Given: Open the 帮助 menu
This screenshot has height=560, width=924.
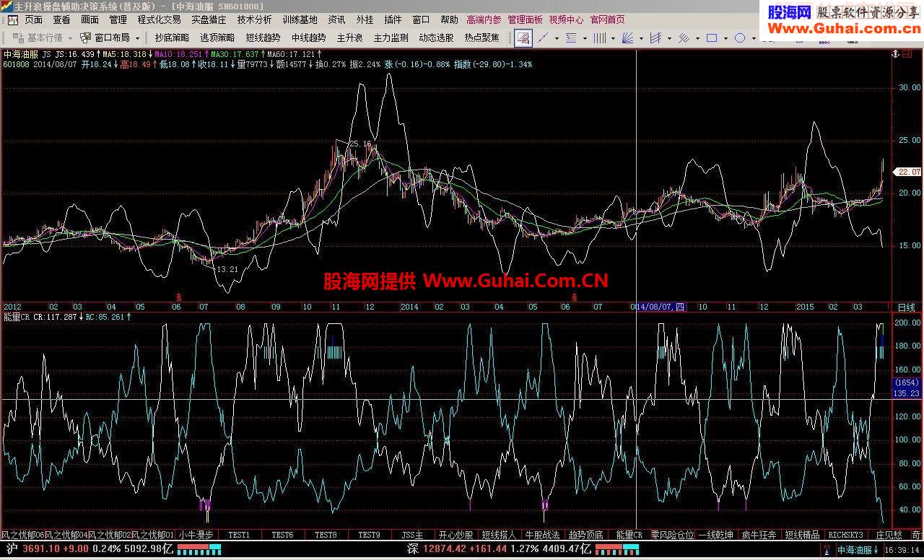Looking at the screenshot, I should click(449, 19).
